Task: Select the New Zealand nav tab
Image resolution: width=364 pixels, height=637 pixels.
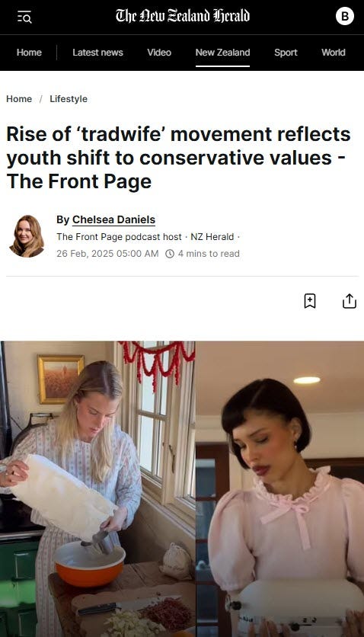Action: [x=223, y=53]
